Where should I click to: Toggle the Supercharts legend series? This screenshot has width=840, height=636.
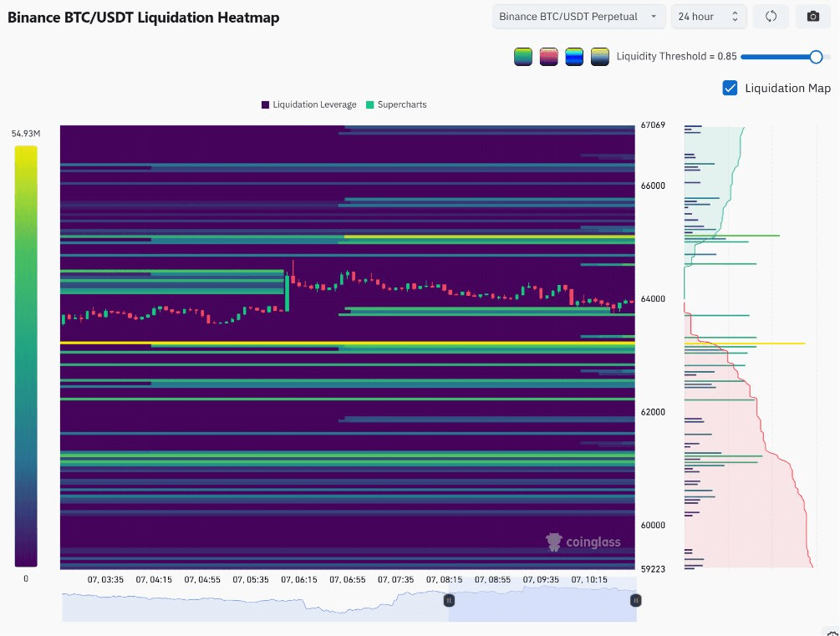coord(396,104)
